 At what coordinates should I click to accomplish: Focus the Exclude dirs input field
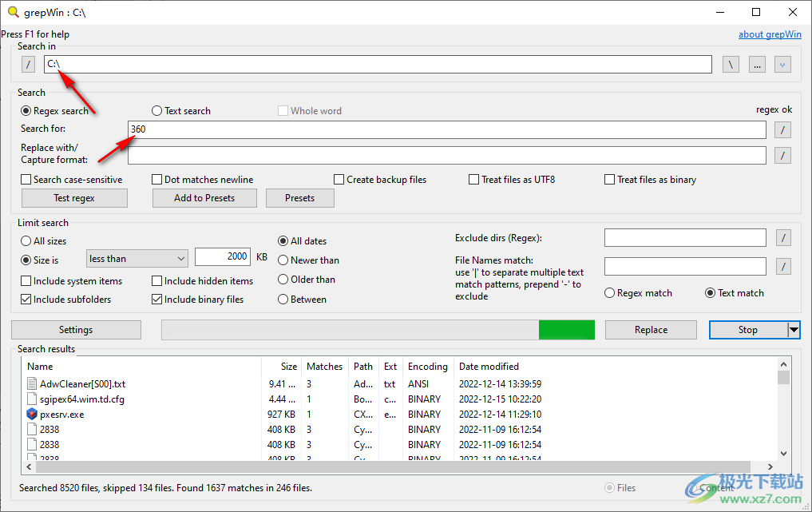tap(685, 238)
